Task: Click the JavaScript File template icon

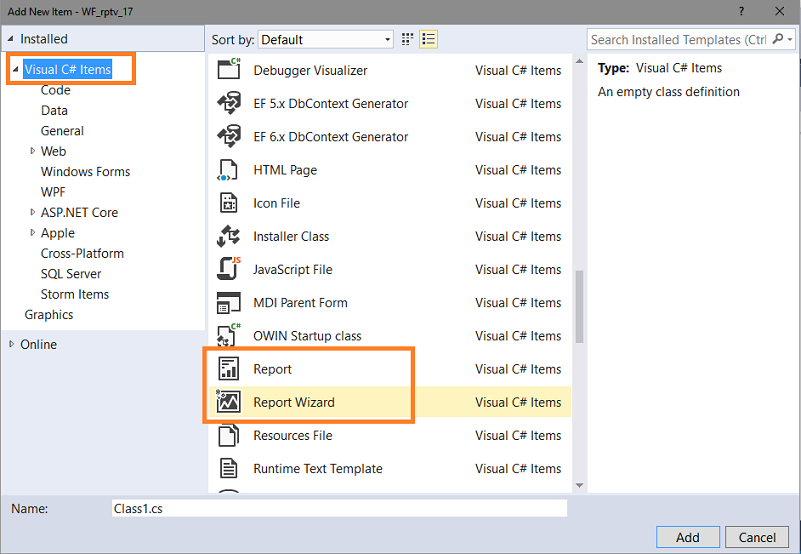Action: 228,269
